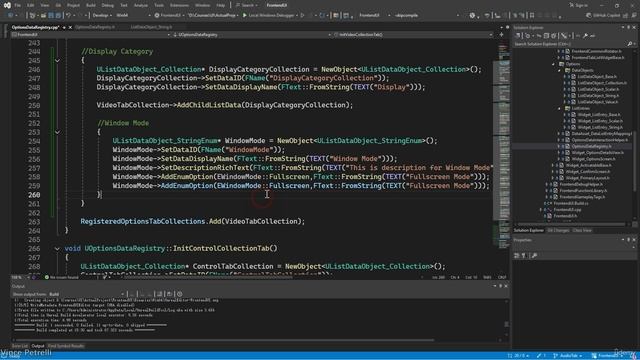Select FrontendUI.Build.cs file
640x360 pixels.
pyautogui.click(x=571, y=203)
